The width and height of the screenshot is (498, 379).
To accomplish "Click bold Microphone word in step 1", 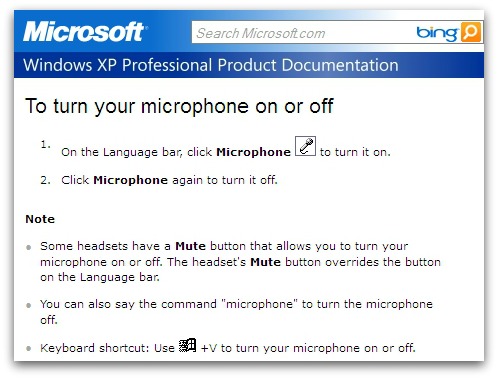I will coord(253,152).
